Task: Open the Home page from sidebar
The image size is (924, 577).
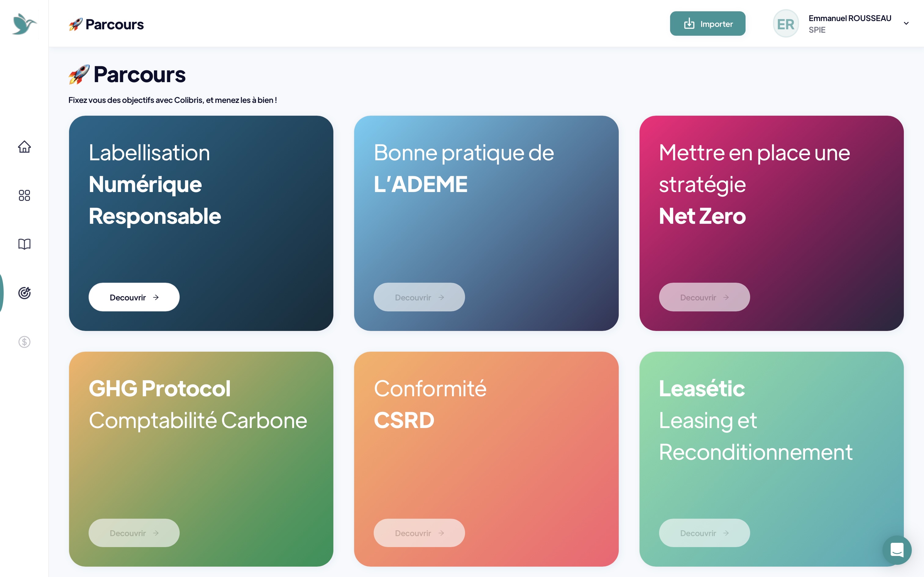Action: coord(24,147)
